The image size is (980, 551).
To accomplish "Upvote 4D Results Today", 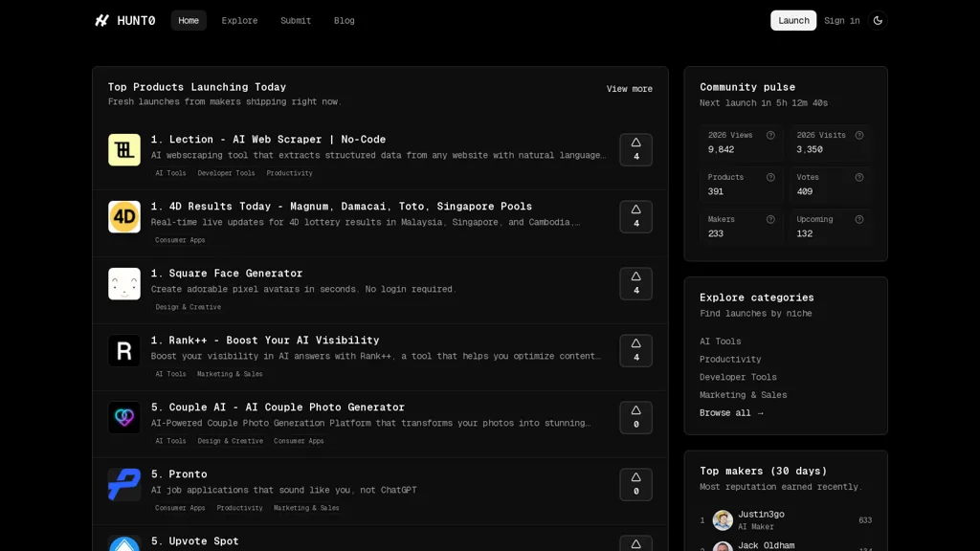I will point(635,217).
